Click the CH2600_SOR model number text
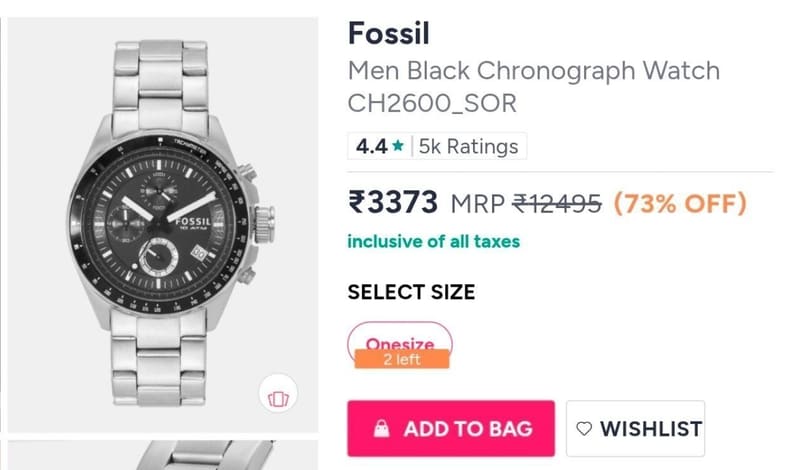The width and height of the screenshot is (800, 470). [432, 104]
